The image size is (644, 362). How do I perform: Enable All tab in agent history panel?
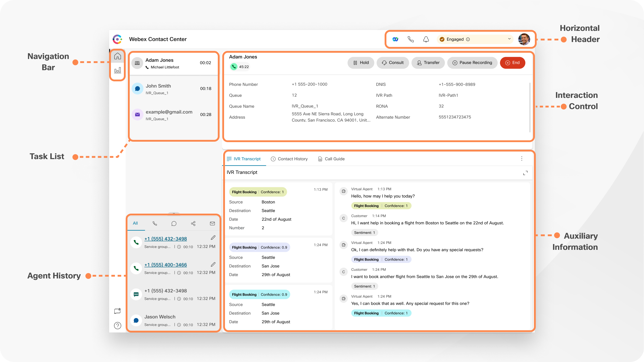[135, 223]
